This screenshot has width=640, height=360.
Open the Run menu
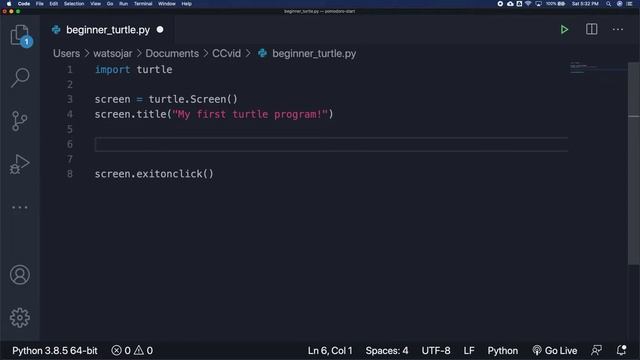pyautogui.click(x=123, y=4)
